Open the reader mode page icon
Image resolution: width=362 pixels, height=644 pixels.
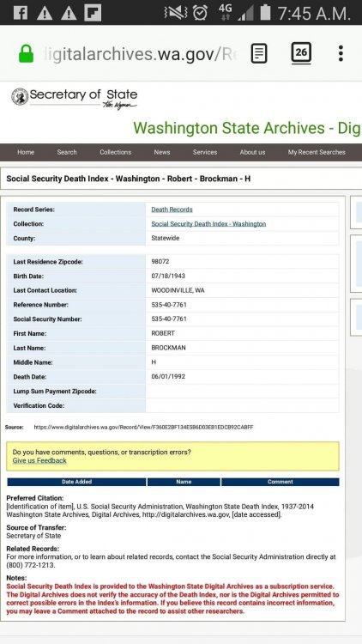click(x=259, y=53)
